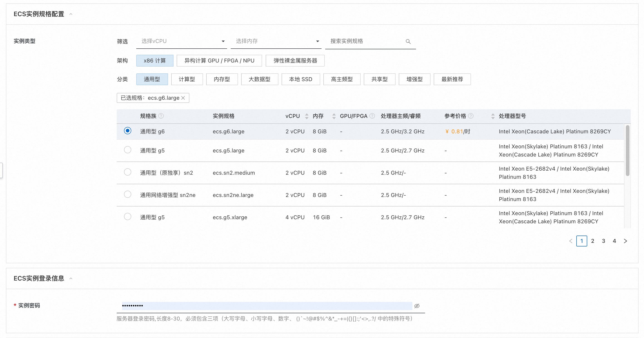Click the 2.5 GHz/3.2 GHz frequency cell

coord(402,132)
